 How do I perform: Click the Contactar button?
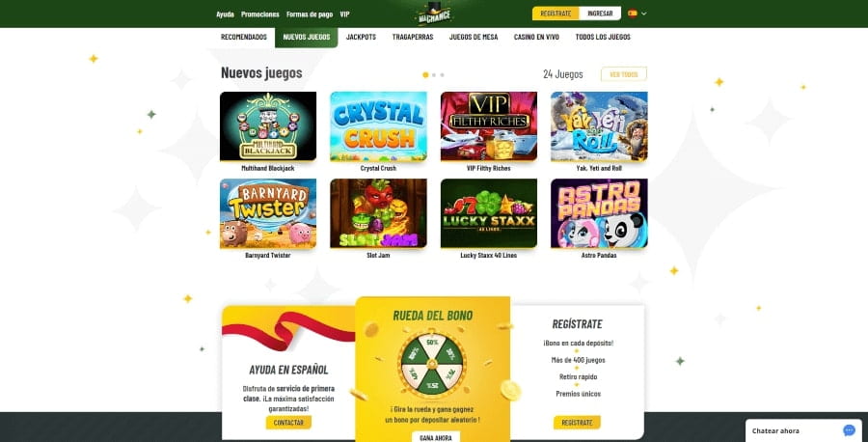point(288,423)
